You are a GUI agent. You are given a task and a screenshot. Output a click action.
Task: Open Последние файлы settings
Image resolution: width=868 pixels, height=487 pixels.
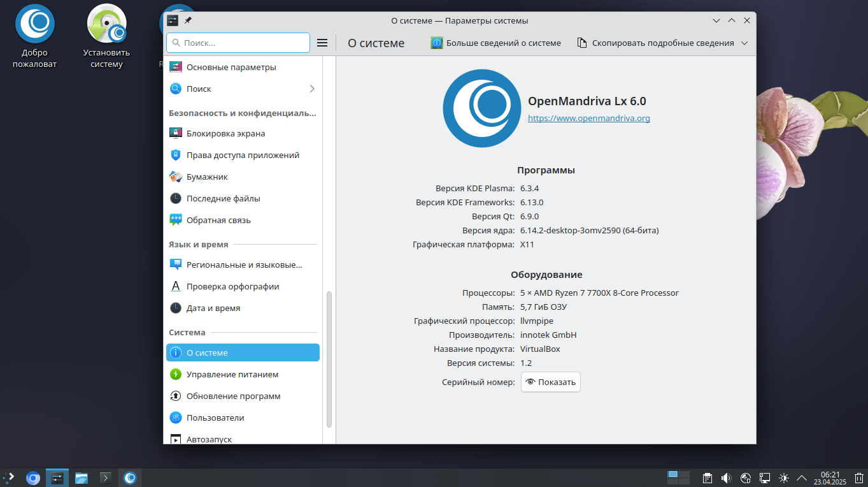coord(243,198)
